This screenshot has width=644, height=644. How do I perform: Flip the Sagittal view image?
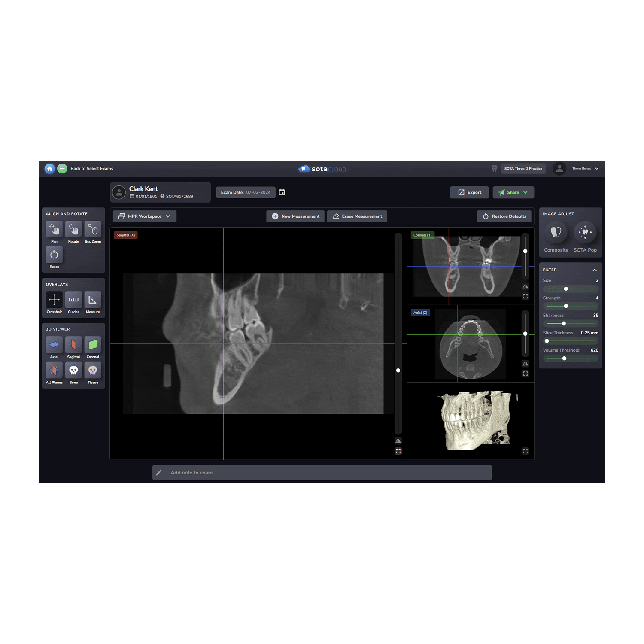point(398,441)
